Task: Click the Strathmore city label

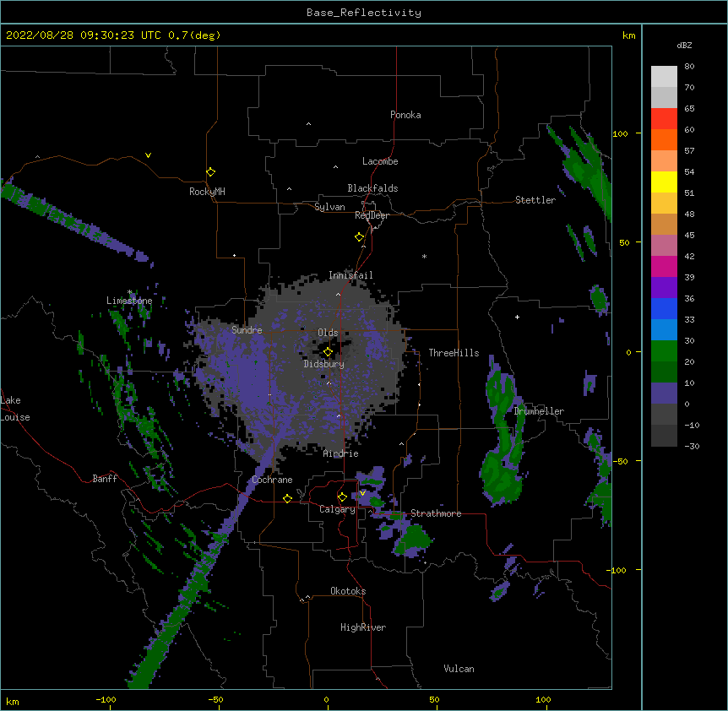Action: click(x=436, y=513)
